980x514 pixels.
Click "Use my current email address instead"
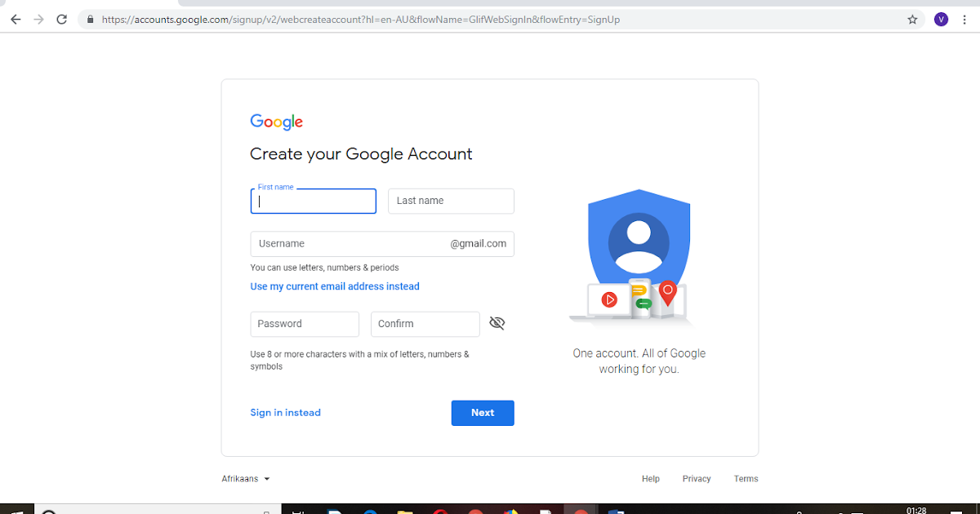335,286
